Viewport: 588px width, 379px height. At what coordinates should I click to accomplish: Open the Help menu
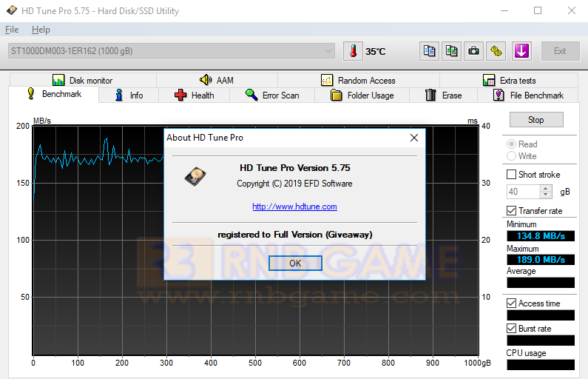41,30
